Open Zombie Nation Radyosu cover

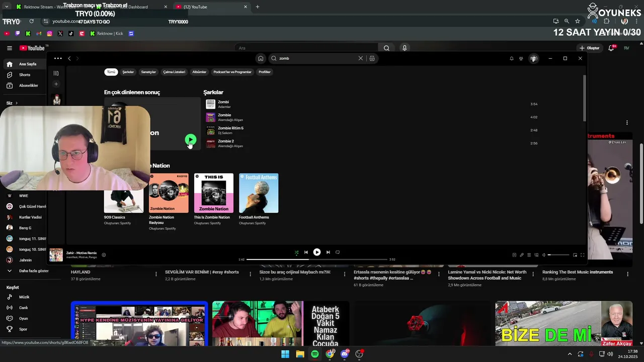click(169, 193)
